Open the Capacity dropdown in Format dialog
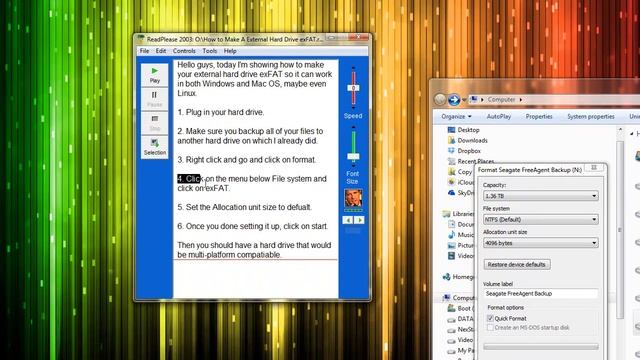Viewport: 640px width, 360px height. pyautogui.click(x=540, y=196)
